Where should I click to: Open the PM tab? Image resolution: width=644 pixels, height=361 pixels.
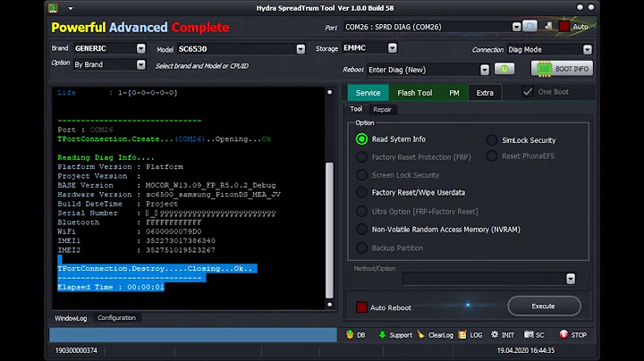tap(454, 93)
